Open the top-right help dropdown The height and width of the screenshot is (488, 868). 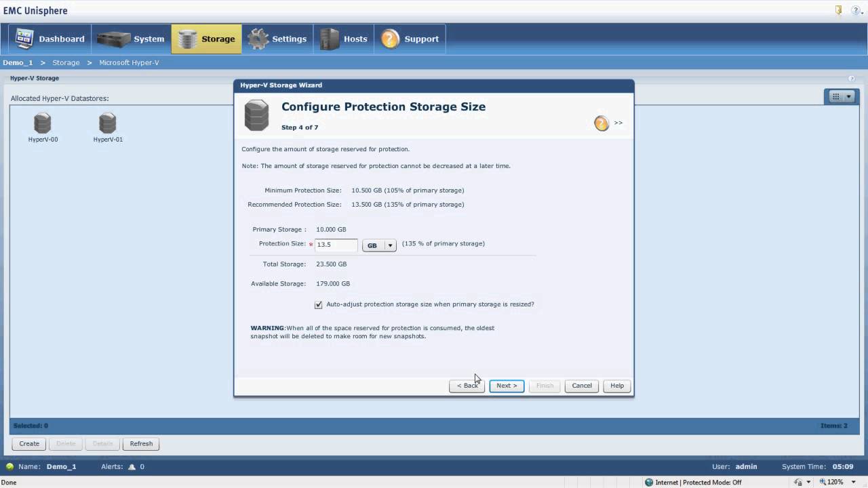point(858,10)
